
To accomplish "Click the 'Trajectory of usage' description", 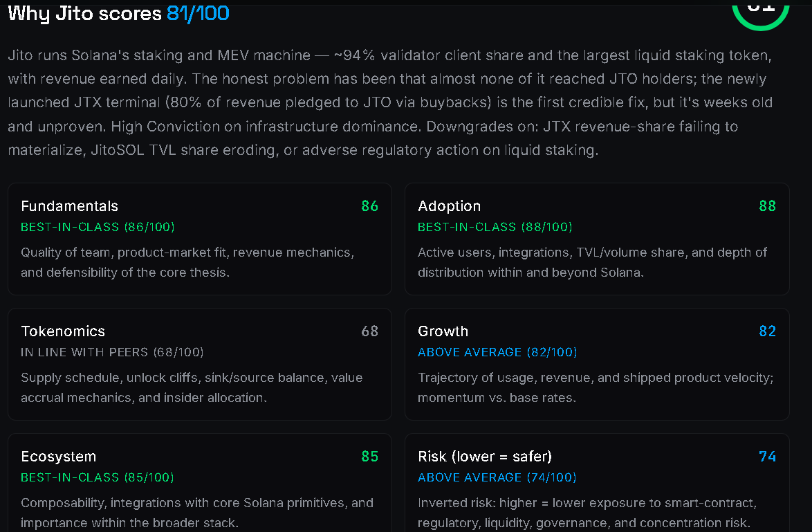I will pos(596,387).
